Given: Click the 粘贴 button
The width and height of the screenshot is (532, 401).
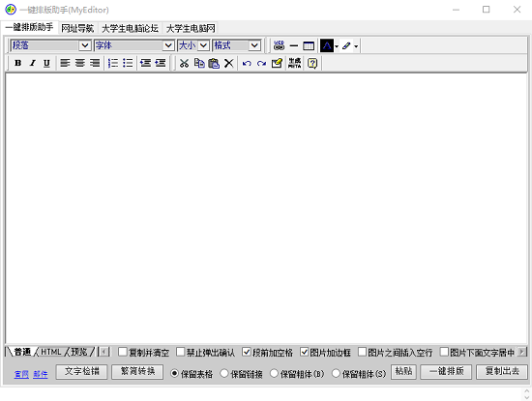Looking at the screenshot, I should click(403, 371).
